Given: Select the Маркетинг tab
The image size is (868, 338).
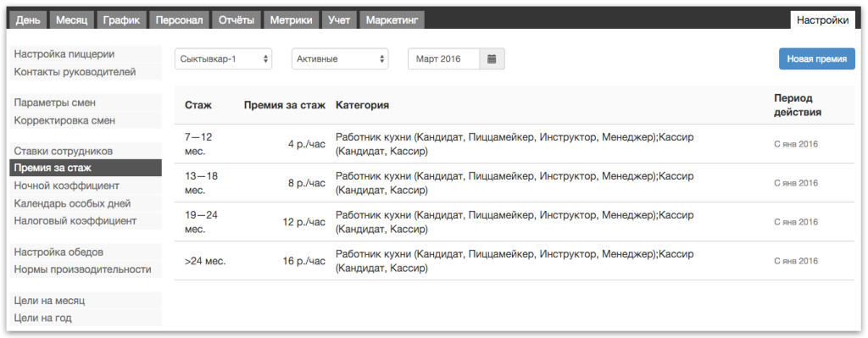Looking at the screenshot, I should tap(392, 20).
